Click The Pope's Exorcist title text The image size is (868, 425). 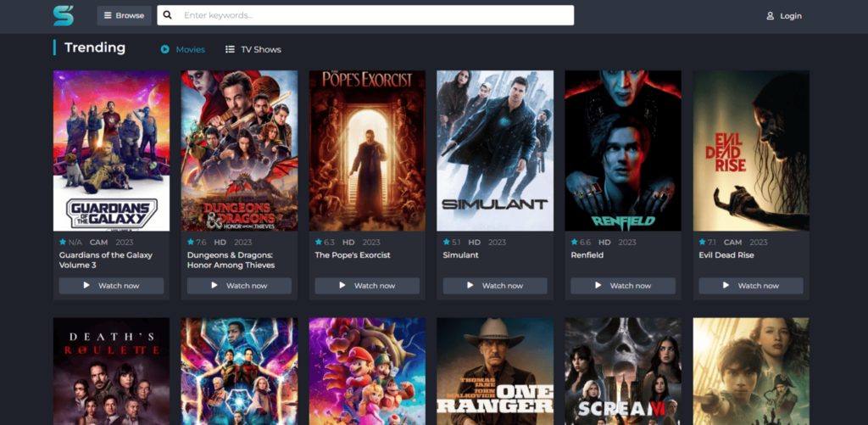(353, 255)
